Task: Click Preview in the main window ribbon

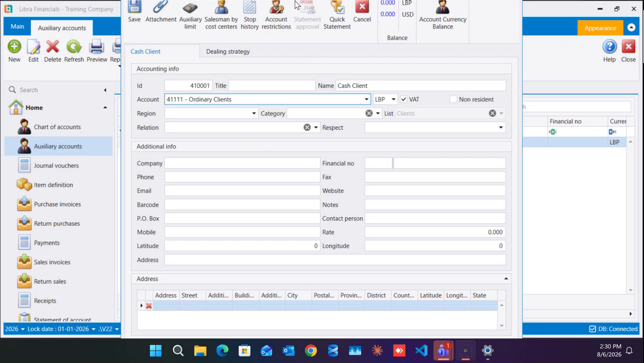Action: (97, 51)
